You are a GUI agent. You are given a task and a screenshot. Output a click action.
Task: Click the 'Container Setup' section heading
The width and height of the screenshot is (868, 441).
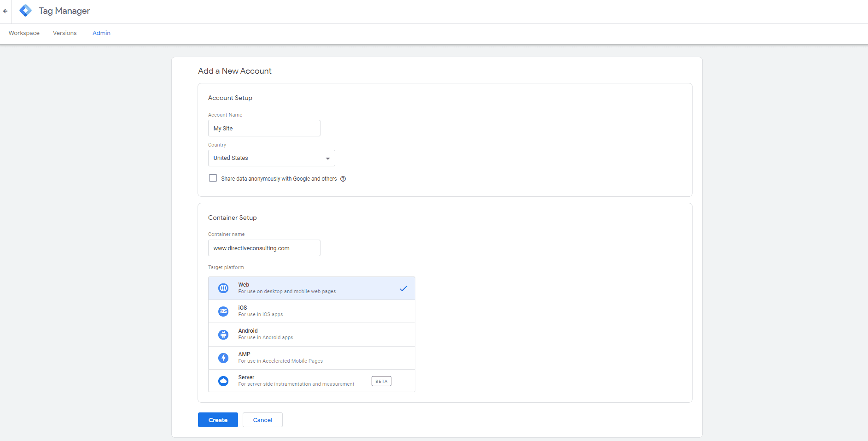point(233,218)
